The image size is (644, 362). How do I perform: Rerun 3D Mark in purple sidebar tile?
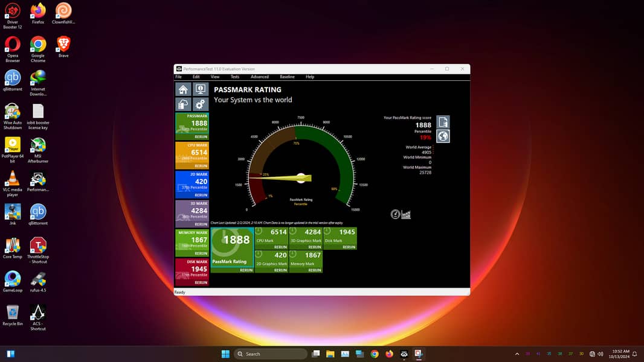pyautogui.click(x=201, y=224)
